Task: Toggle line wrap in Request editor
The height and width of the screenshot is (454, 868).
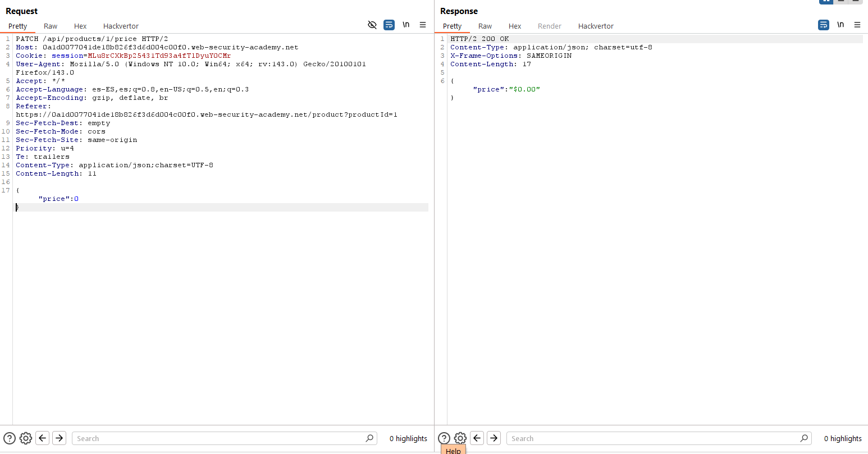Action: 389,25
